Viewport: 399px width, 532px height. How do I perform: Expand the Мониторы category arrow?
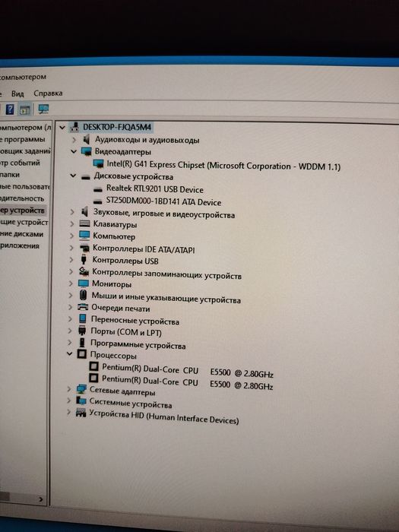(x=71, y=283)
